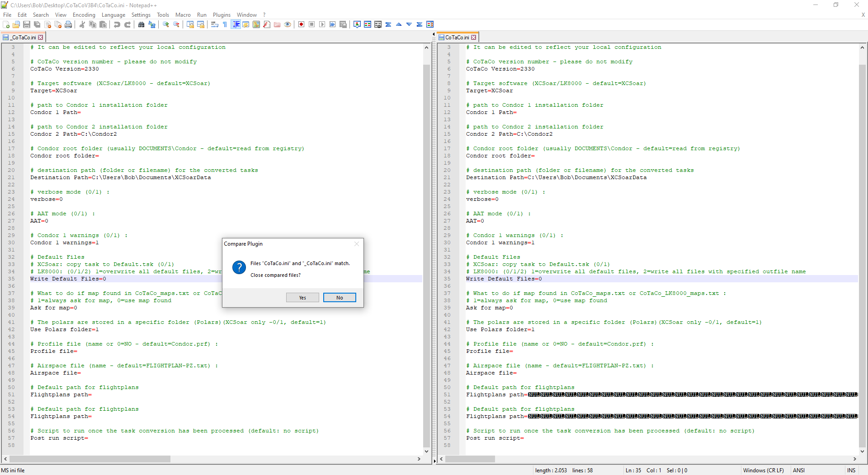The height and width of the screenshot is (475, 868).
Task: Close the right-pane CoTaCo.ini tab with its X
Action: pyautogui.click(x=474, y=38)
